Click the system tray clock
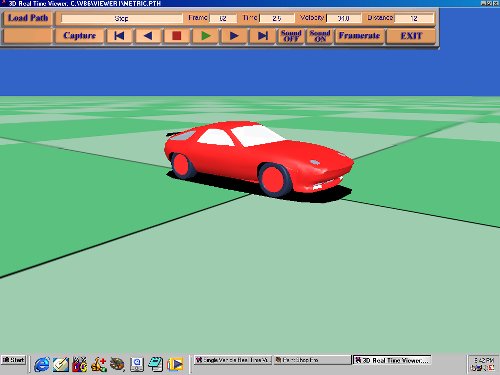Screen dimensions: 500x375 [484, 360]
